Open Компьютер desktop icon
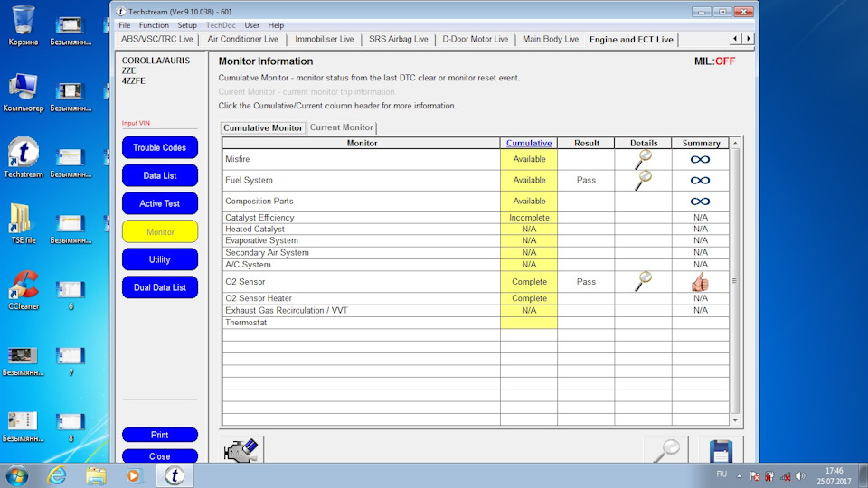Viewport: 868px width, 488px height. coord(24,92)
